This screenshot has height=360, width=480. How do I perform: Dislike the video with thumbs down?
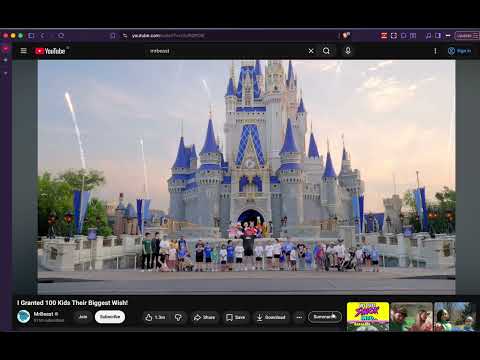pyautogui.click(x=178, y=317)
